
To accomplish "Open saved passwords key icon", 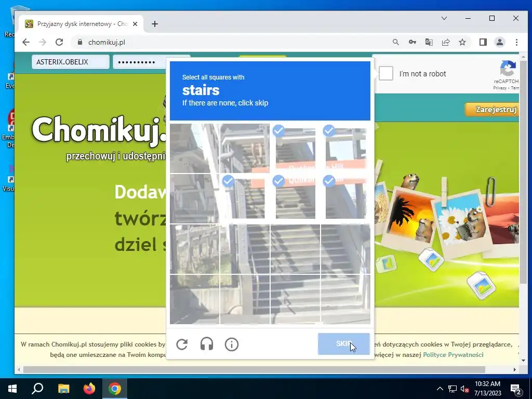I will click(412, 42).
